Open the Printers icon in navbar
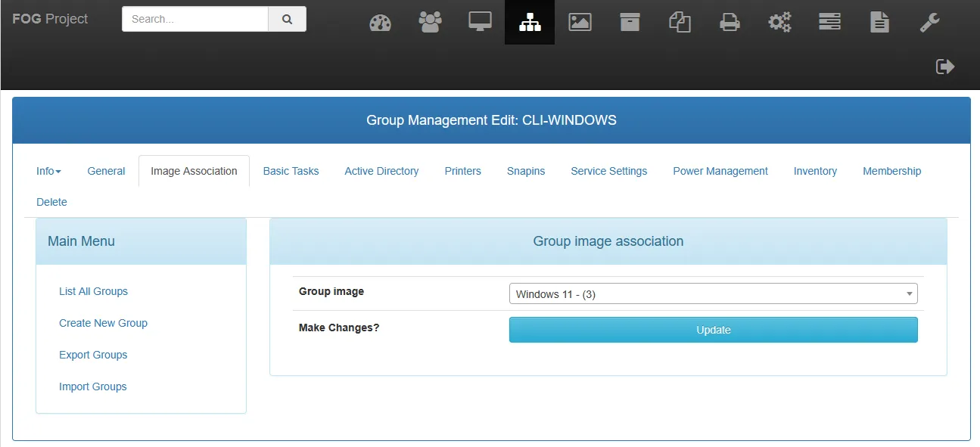Viewport: 980px width, 447px height. [x=730, y=23]
